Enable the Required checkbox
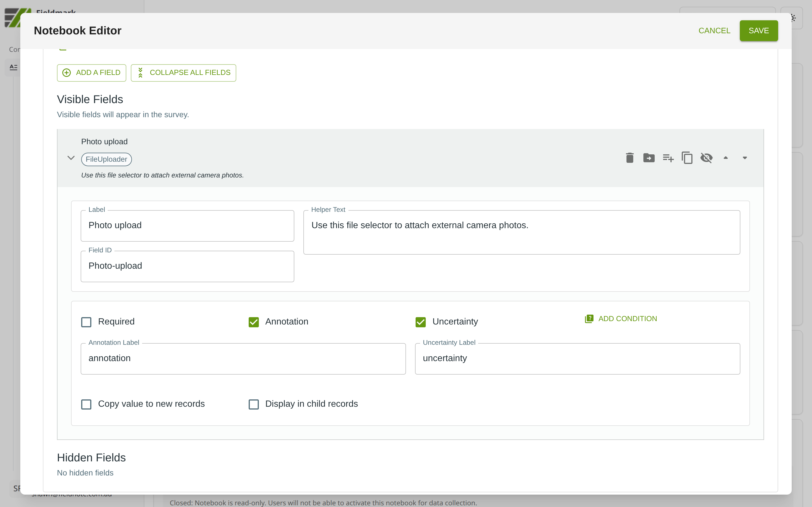 [86, 322]
